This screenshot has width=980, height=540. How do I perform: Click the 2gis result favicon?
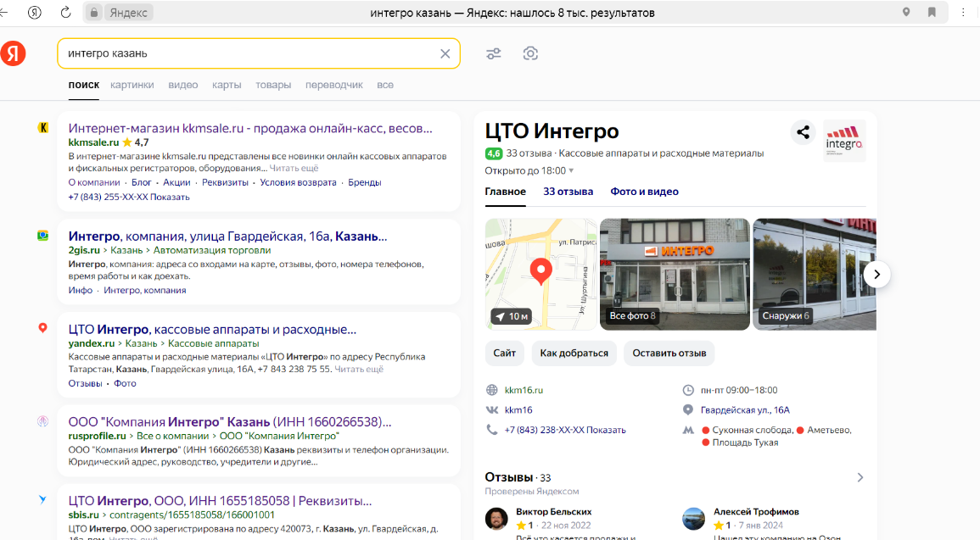(x=42, y=236)
